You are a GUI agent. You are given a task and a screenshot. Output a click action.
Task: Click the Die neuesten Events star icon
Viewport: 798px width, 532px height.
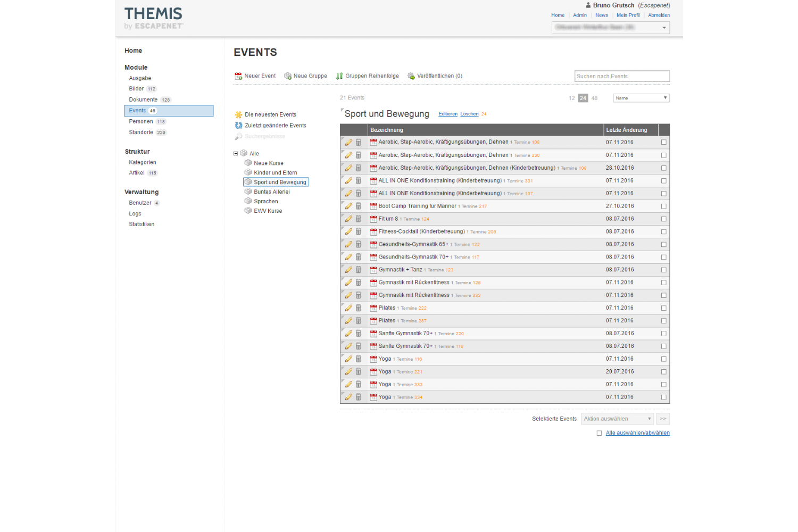pos(239,115)
